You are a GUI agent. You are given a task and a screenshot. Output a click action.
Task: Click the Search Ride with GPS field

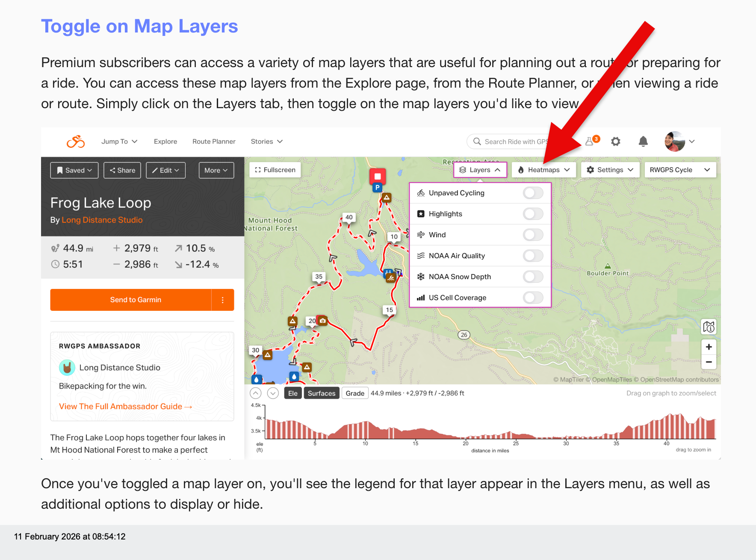coord(513,141)
